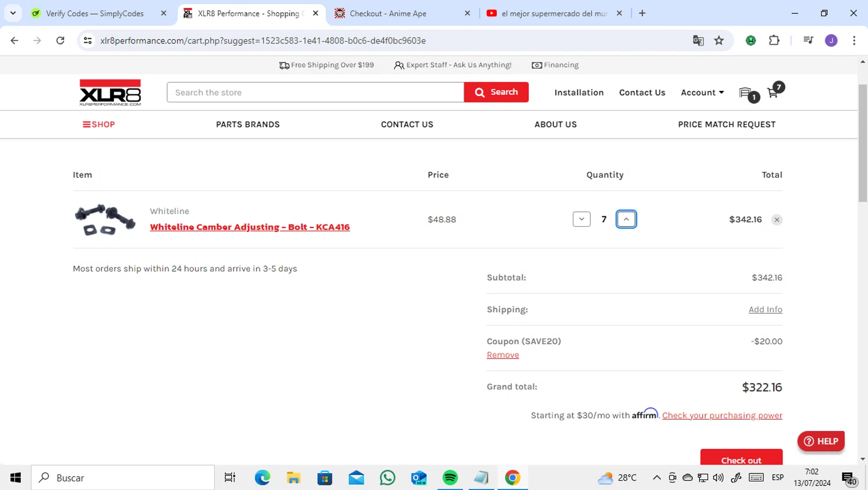Open CONTACT US in navigation bar
Screen dimensions: 868x490
pyautogui.click(x=407, y=124)
